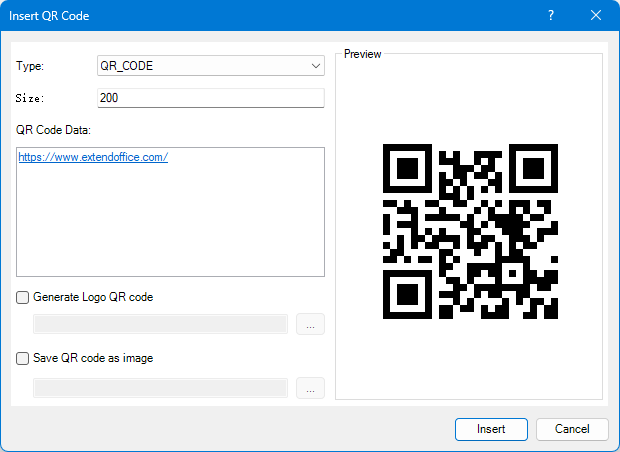Click the help question mark icon
The height and width of the screenshot is (452, 620).
tap(550, 15)
